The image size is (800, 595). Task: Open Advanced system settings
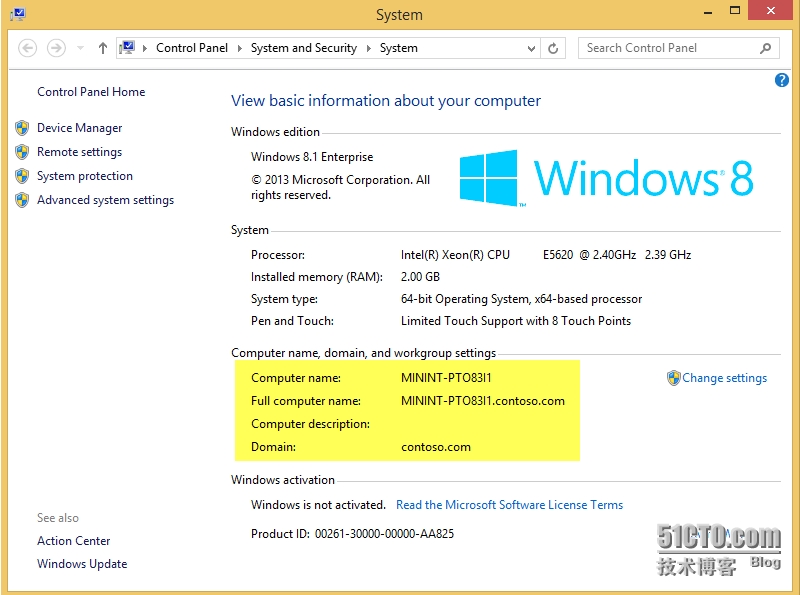(x=106, y=200)
